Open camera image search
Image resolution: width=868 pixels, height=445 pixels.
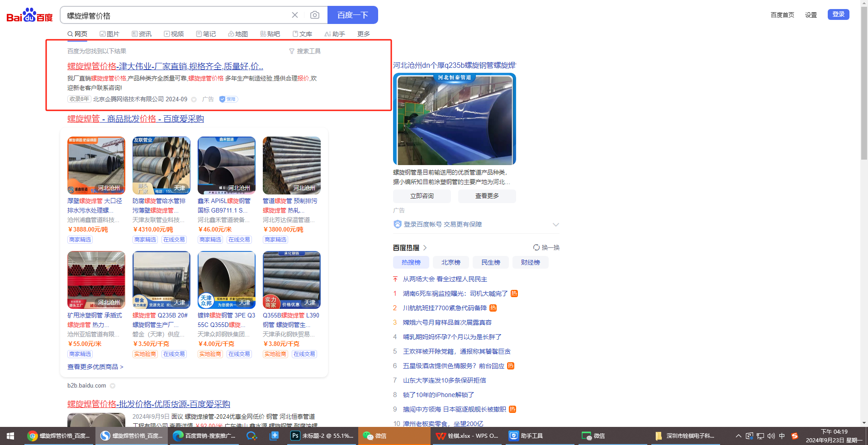coord(315,15)
